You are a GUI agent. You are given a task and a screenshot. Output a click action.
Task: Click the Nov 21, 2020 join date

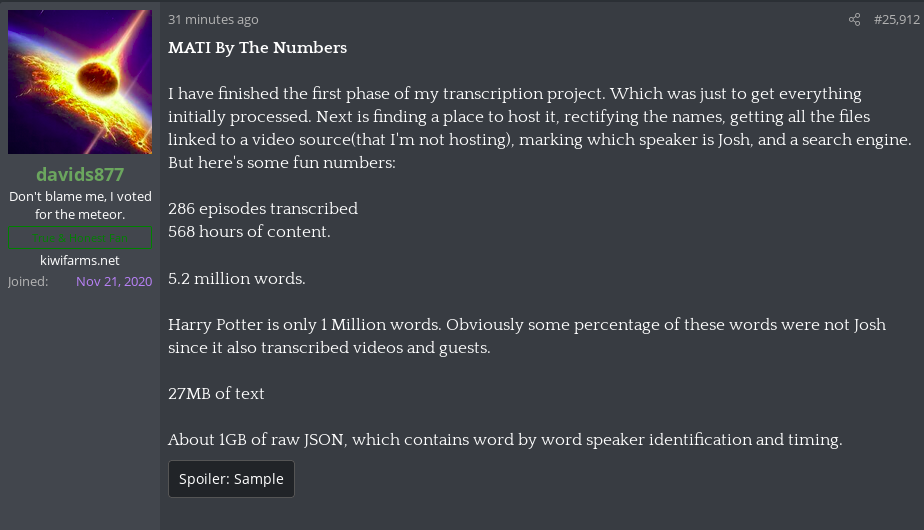click(x=114, y=281)
